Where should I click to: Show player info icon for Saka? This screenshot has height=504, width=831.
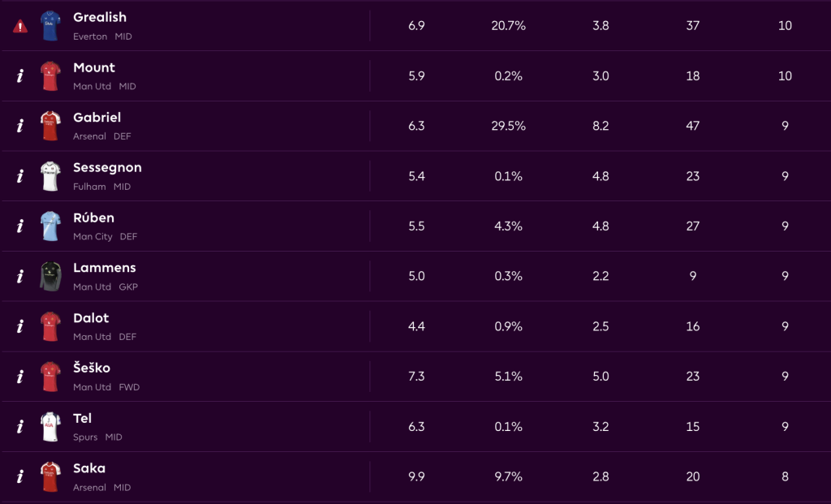(x=20, y=477)
